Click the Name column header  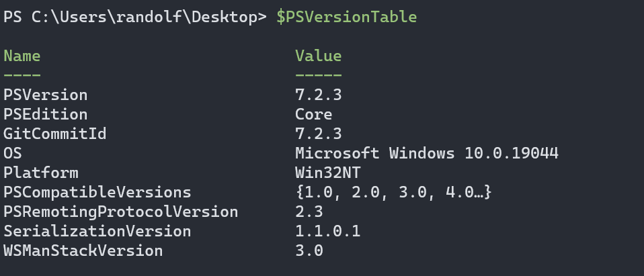point(22,56)
